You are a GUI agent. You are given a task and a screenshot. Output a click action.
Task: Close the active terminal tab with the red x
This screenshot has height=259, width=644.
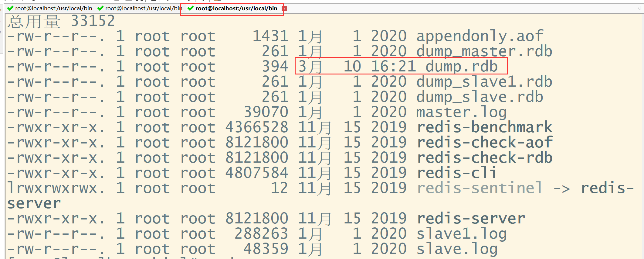pos(284,9)
